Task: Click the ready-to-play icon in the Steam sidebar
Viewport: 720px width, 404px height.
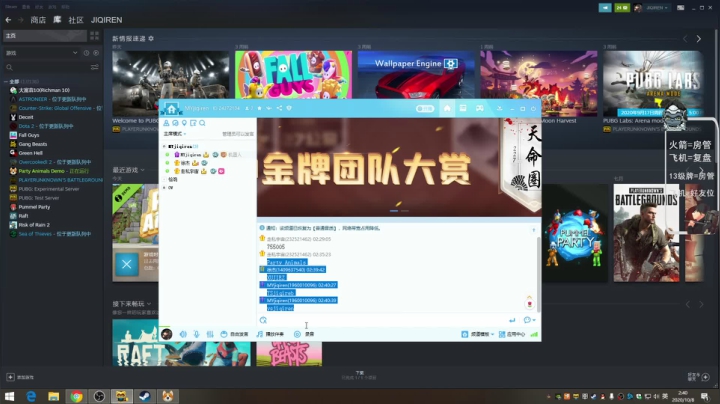Action: (96, 53)
